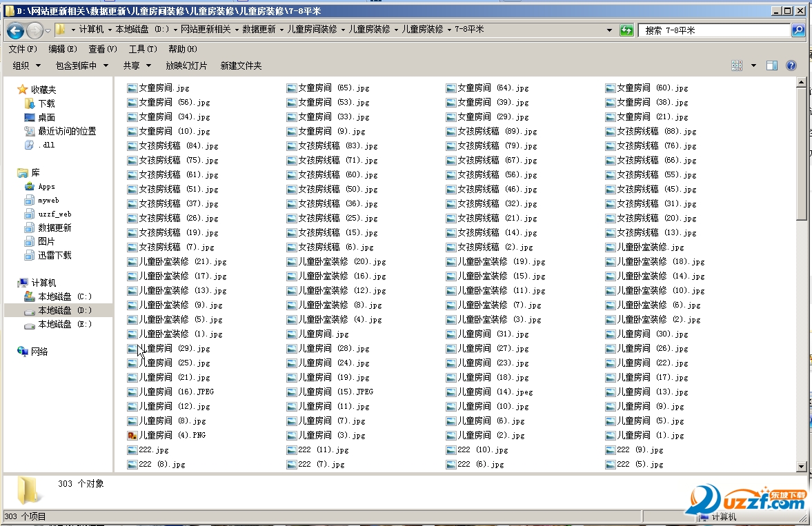
Task: Open the help question mark icon
Action: pyautogui.click(x=791, y=65)
